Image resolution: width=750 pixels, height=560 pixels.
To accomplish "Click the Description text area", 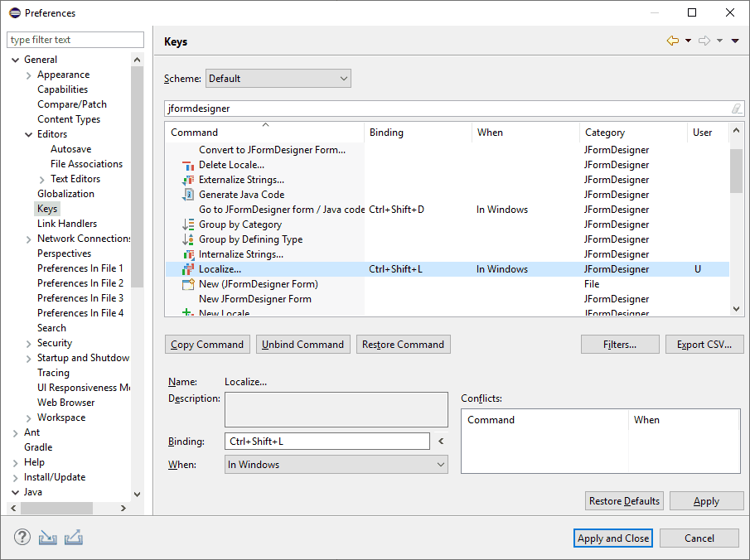I will [x=336, y=409].
